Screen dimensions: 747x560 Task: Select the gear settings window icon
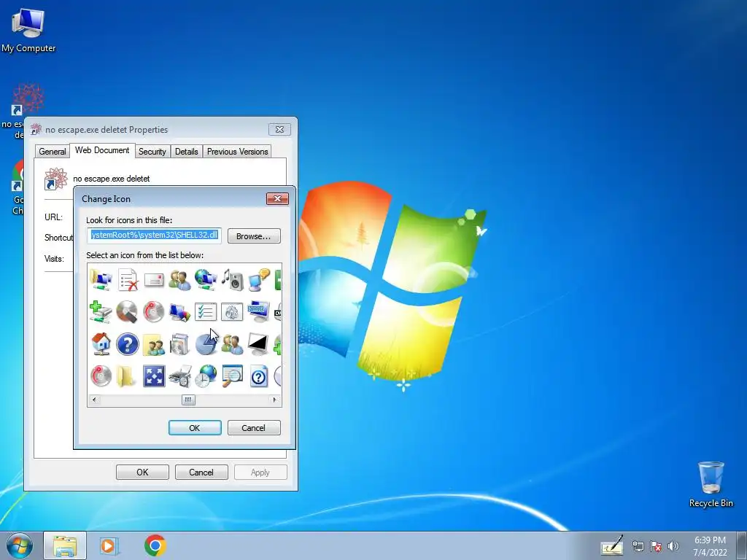click(x=232, y=312)
